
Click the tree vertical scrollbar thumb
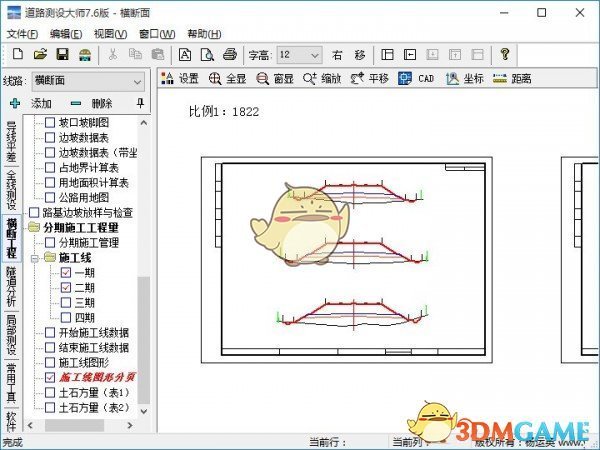click(143, 340)
